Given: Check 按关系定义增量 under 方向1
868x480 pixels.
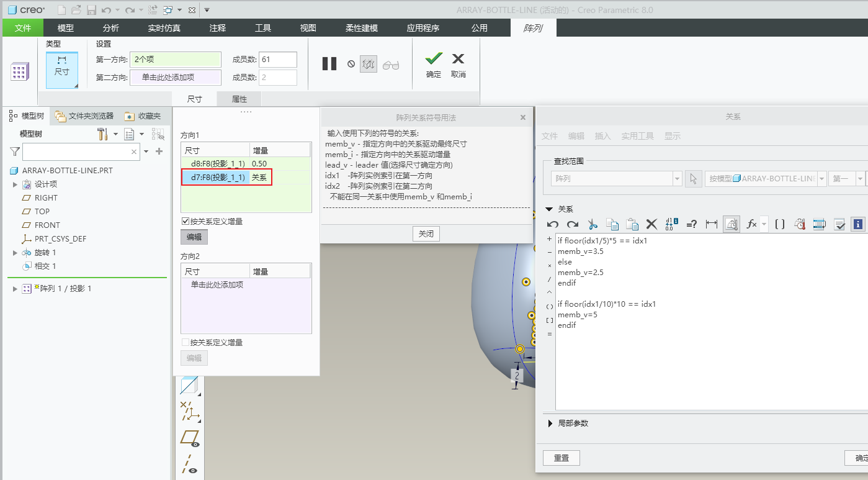Looking at the screenshot, I should 185,221.
